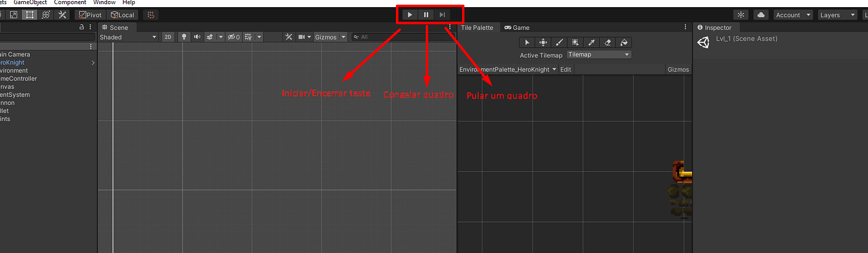Open the Scene Gizmos dropdown arrow
868x253 pixels.
tap(343, 37)
